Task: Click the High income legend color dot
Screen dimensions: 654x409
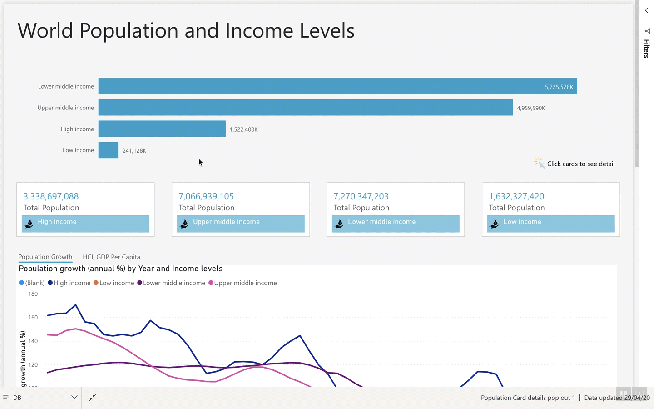Action: coord(50,283)
